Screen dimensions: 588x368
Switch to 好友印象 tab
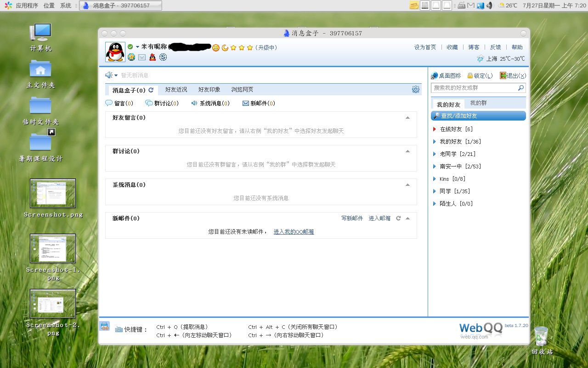pos(209,90)
